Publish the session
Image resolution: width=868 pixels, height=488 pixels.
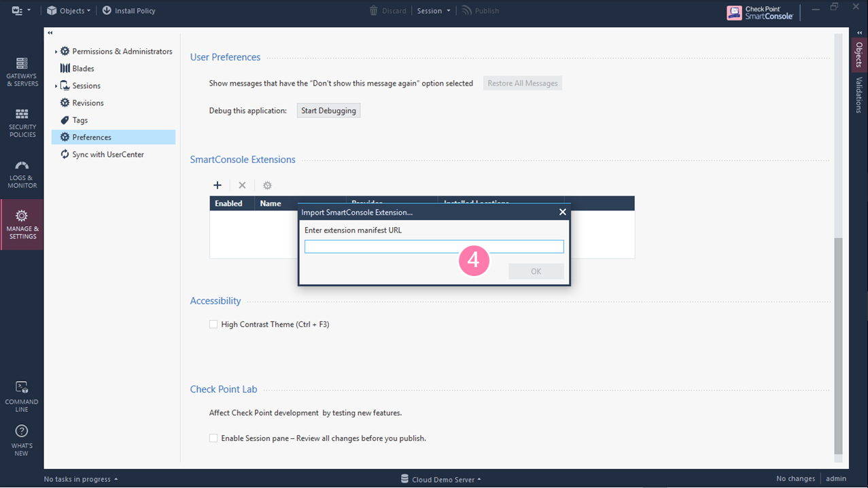pos(481,11)
